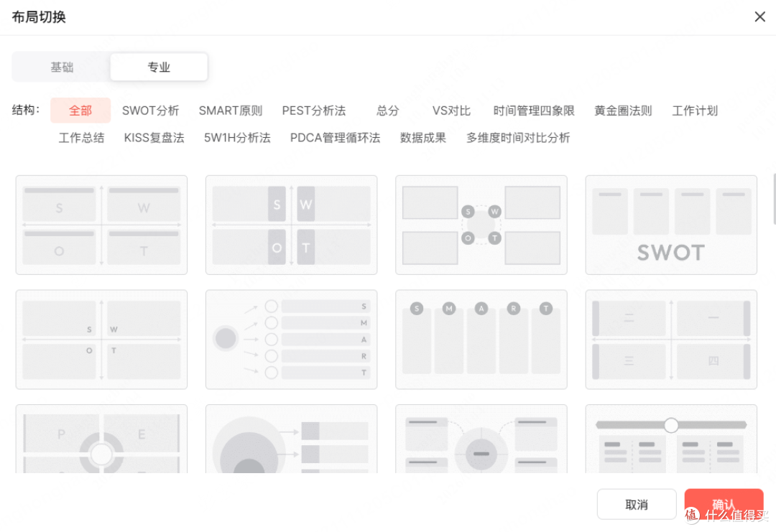Filter layouts by 5W1H分析法
Screen dimensions: 776x532
click(x=237, y=137)
